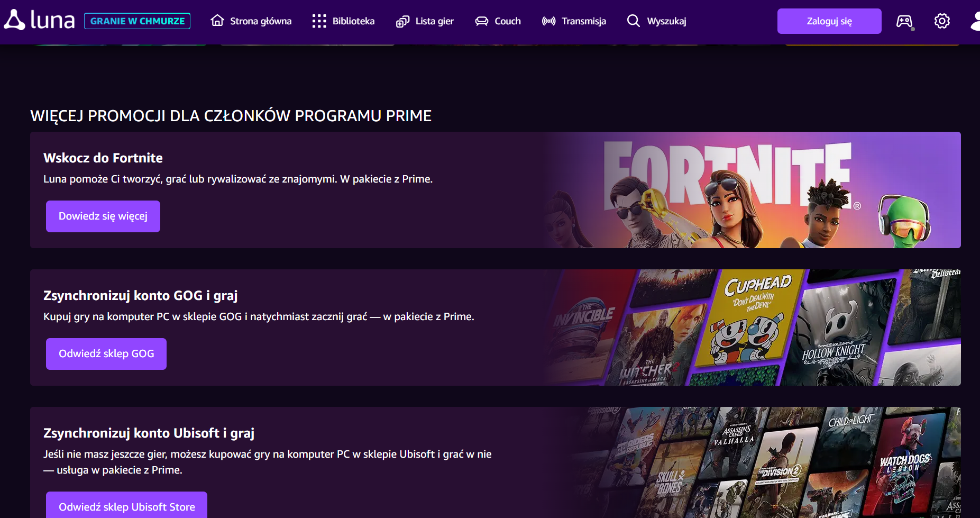
Task: Click the Fortnite description starting 'Luna pomoże Ci'
Action: [238, 179]
